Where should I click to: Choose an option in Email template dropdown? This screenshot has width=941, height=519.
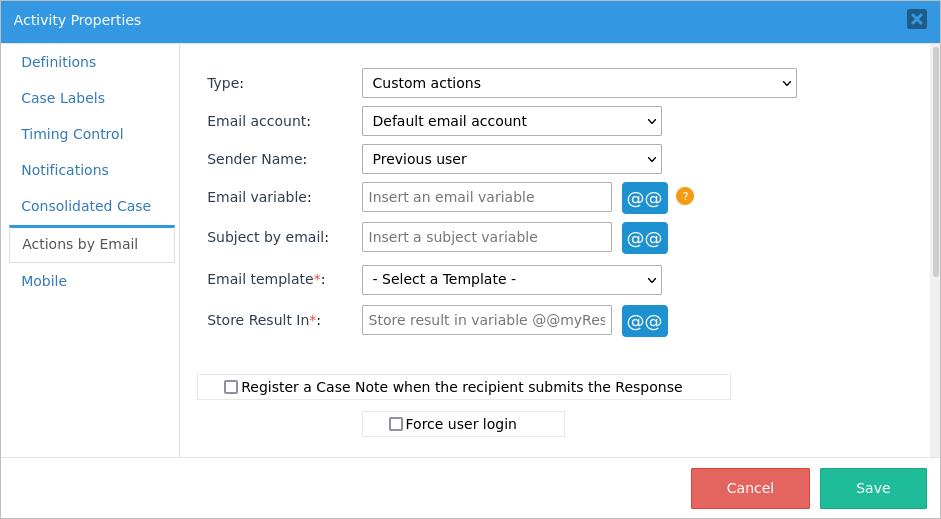click(511, 280)
